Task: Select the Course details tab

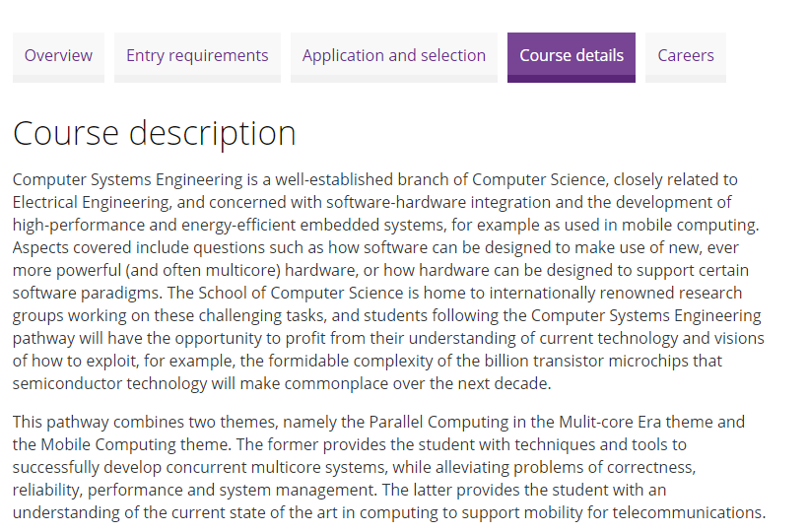Action: (572, 56)
